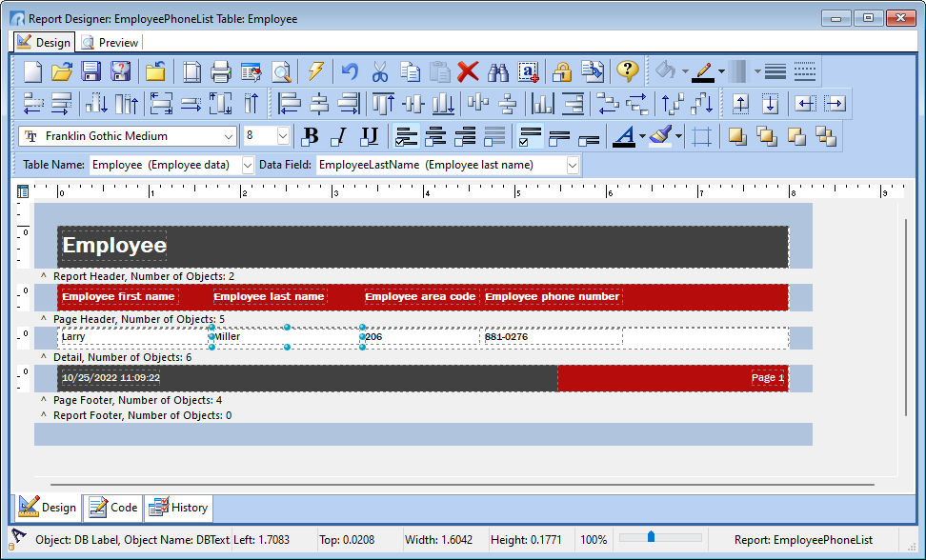Select the date time footer field

click(x=111, y=378)
